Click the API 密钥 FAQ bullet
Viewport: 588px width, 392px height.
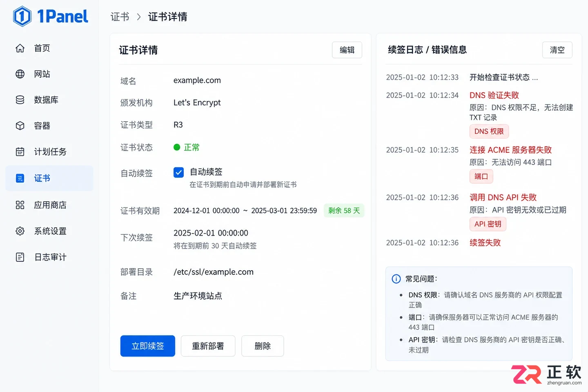487,345
